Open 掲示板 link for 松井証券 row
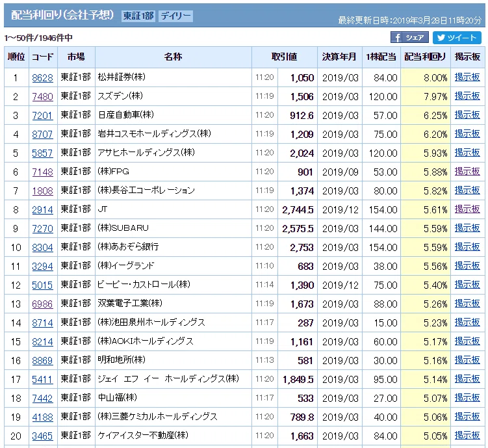This screenshot has height=448, width=488. tap(467, 77)
